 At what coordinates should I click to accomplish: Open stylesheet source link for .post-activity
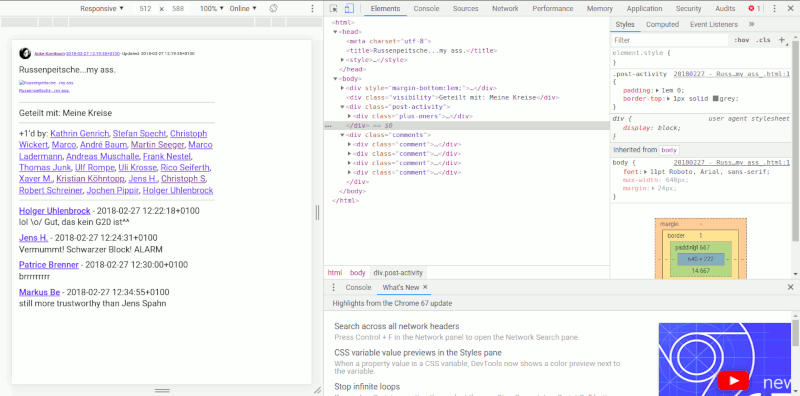pos(732,74)
